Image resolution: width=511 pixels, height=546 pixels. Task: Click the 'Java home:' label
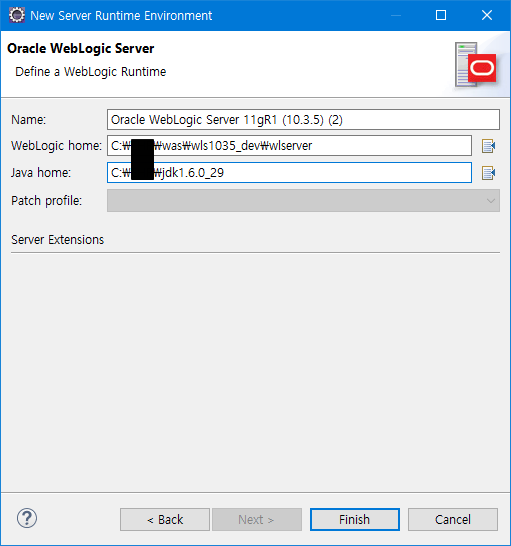pos(41,173)
